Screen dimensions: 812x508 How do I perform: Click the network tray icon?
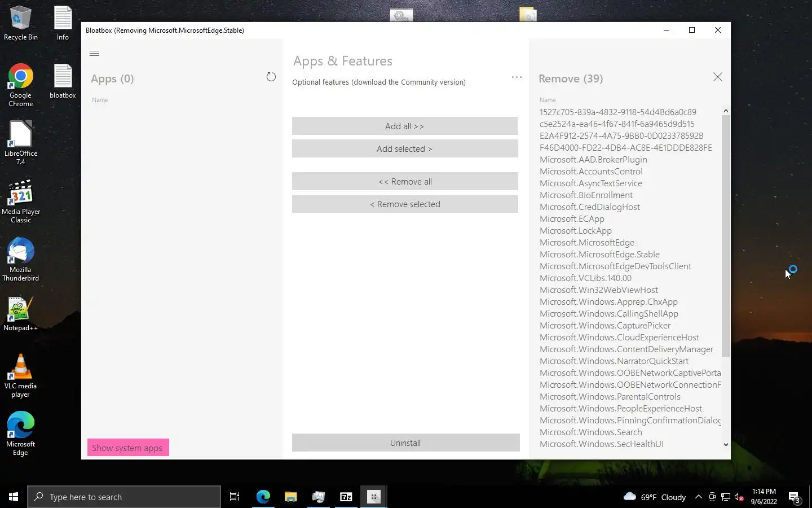[x=725, y=497]
